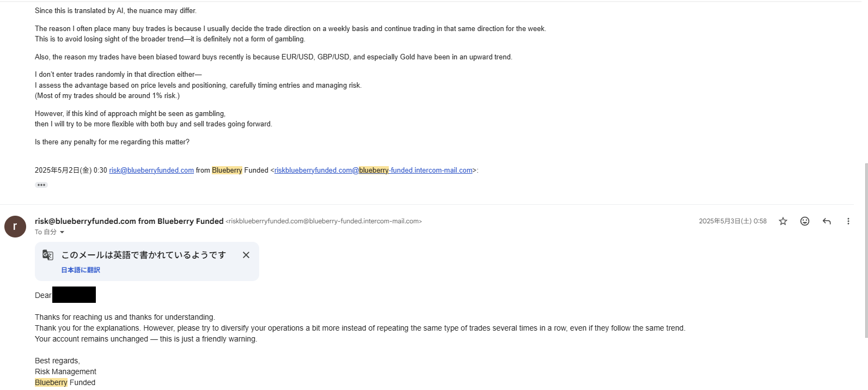The image size is (868, 390).
Task: Dismiss the translation suggestion banner
Action: [x=246, y=255]
